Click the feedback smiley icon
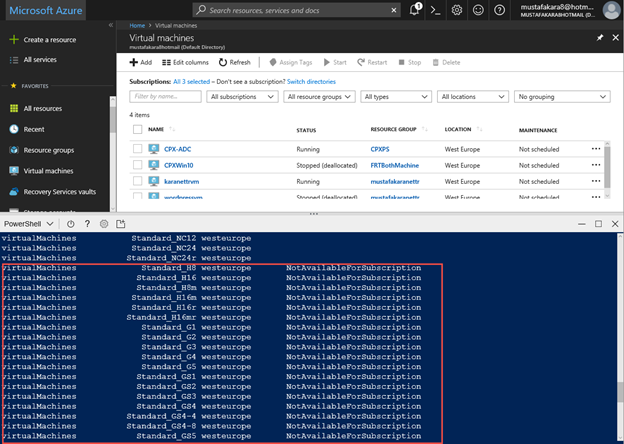624x444 pixels. click(x=478, y=10)
